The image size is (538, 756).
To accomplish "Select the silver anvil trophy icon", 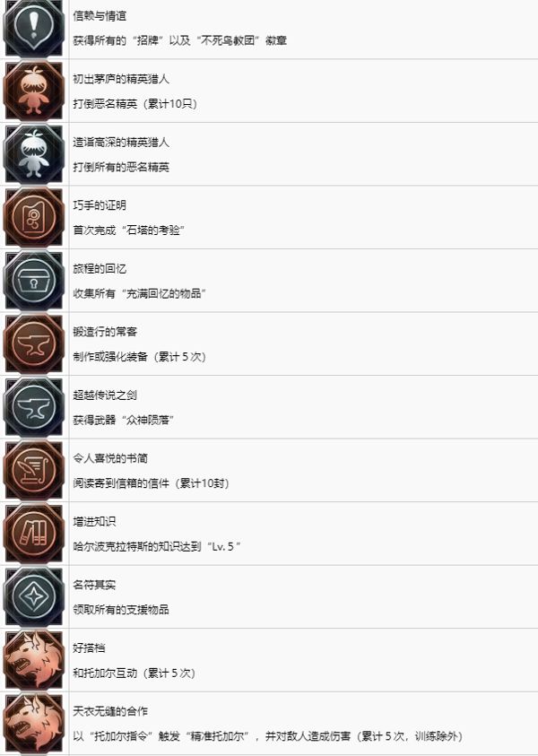I will (x=34, y=407).
